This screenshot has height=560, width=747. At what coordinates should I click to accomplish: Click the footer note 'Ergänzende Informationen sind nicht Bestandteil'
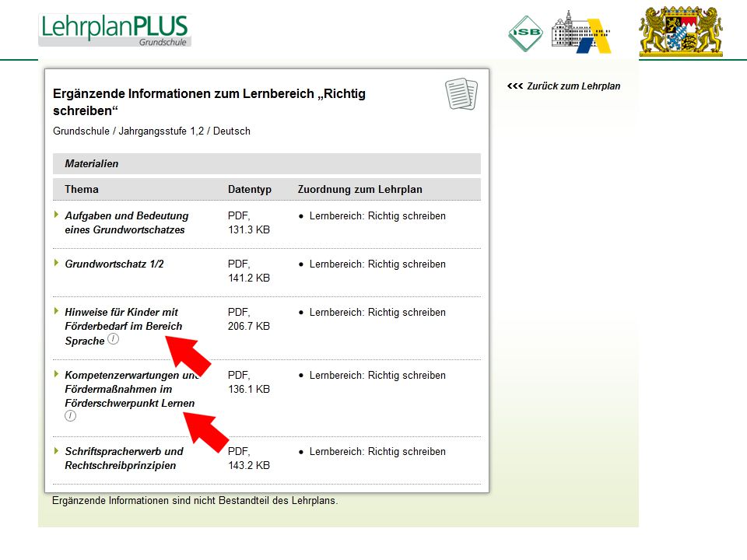click(x=195, y=501)
